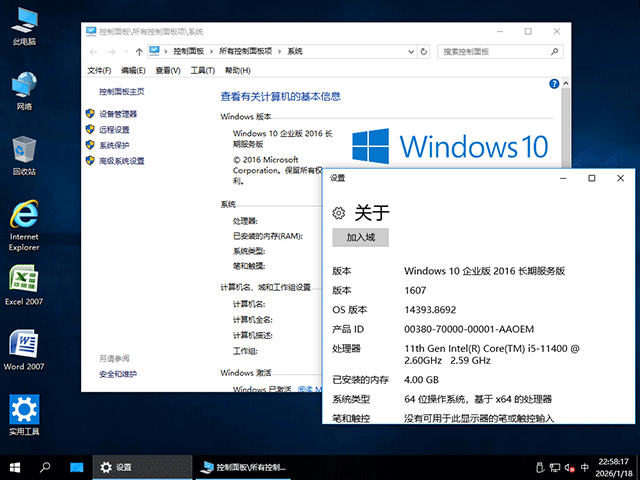Screen dimensions: 640x480
Task: Click 所有控制面板项 breadcrumb segment
Action: coord(245,51)
